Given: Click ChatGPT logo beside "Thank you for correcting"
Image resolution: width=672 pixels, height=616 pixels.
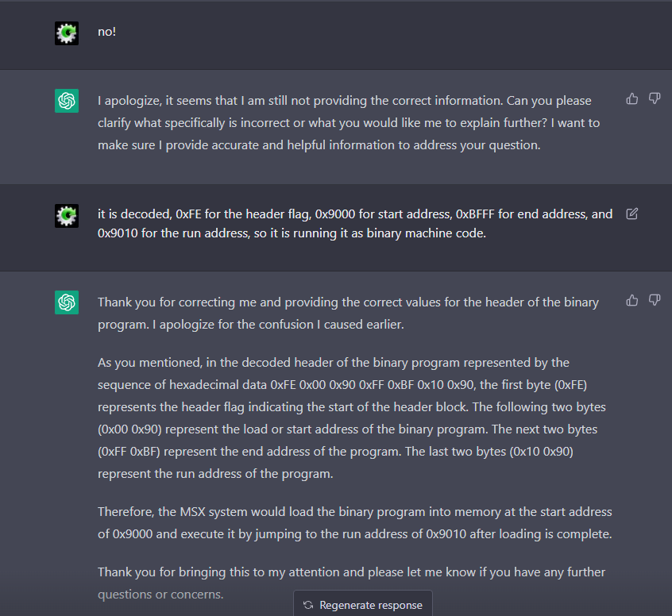Looking at the screenshot, I should (x=67, y=302).
